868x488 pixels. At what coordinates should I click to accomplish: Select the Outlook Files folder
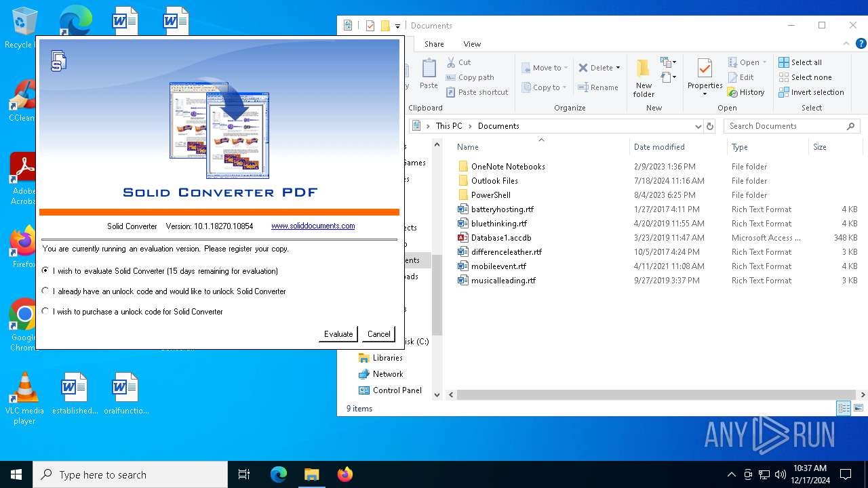[x=494, y=181]
